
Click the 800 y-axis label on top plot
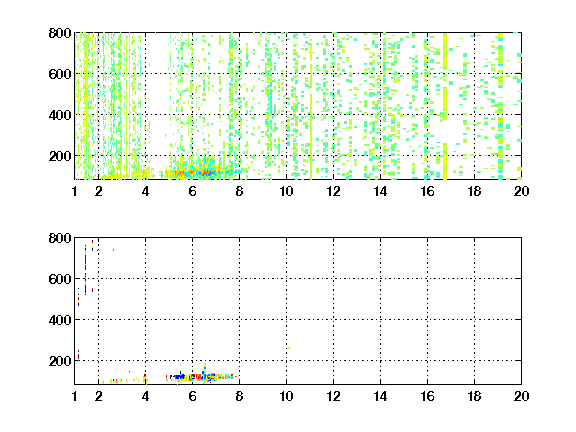(60, 33)
